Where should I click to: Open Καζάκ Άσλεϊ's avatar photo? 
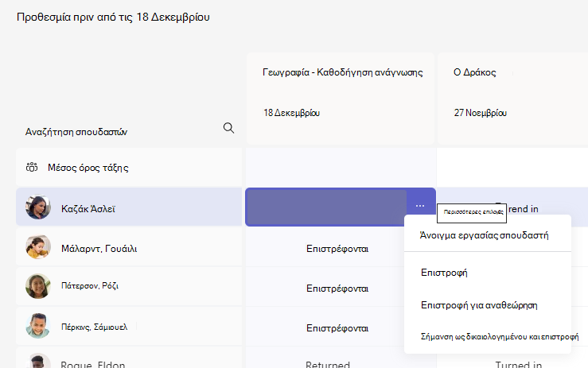click(38, 207)
